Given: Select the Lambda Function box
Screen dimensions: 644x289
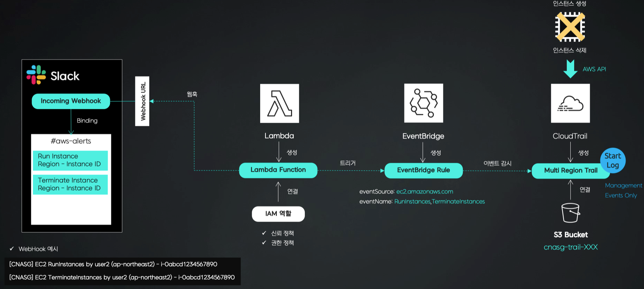Looking at the screenshot, I should pos(278,170).
